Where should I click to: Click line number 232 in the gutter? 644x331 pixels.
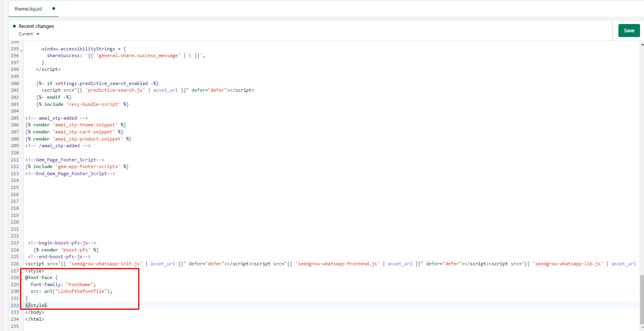(x=15, y=305)
